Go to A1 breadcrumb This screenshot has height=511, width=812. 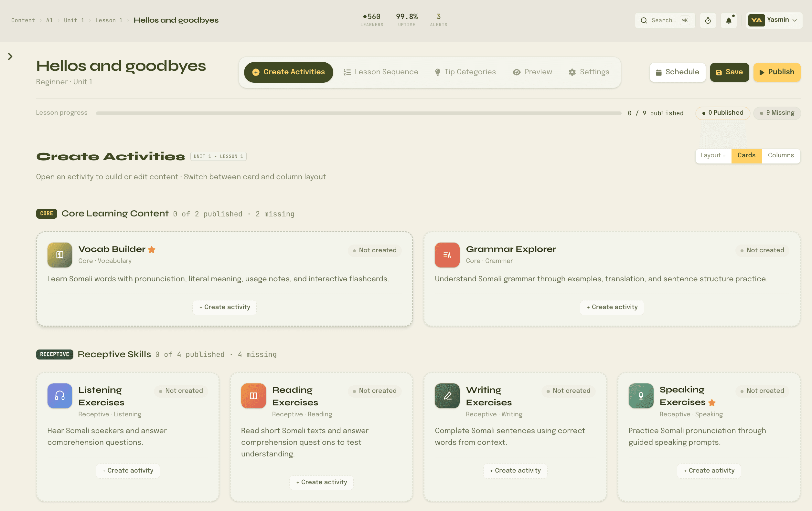pos(49,20)
